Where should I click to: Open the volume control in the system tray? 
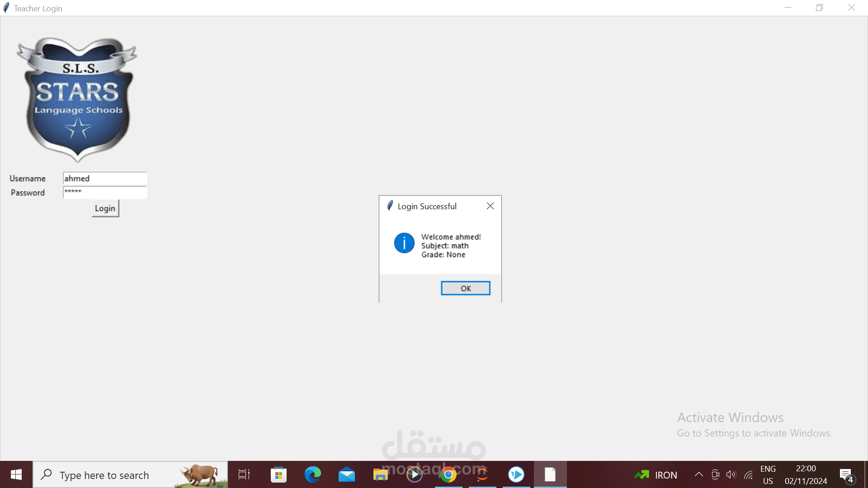(731, 474)
